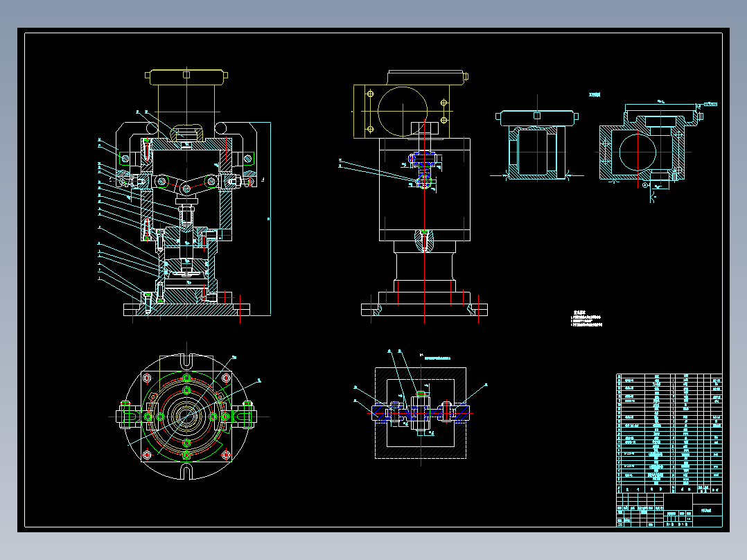The height and width of the screenshot is (560, 747).
Task: Select the blue bolt detail in side view
Action: 423,169
